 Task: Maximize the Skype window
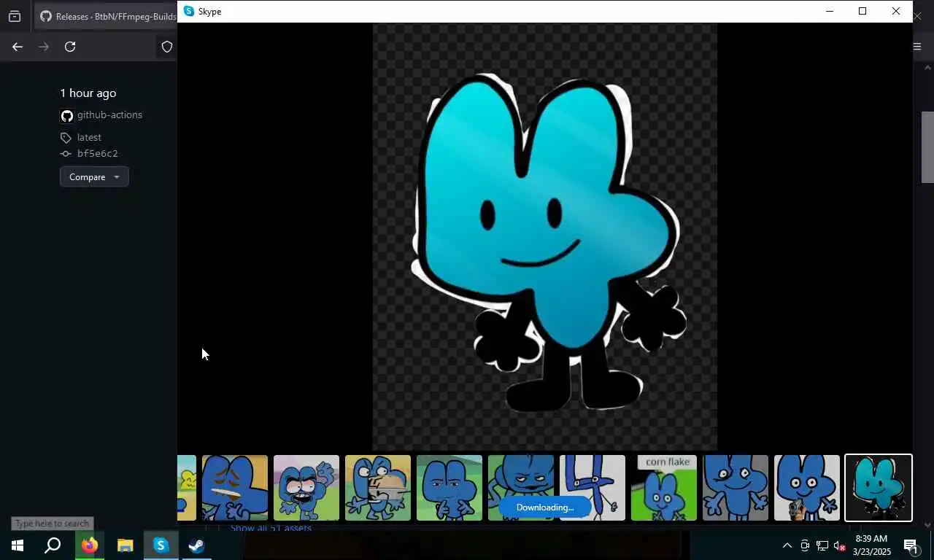click(862, 11)
